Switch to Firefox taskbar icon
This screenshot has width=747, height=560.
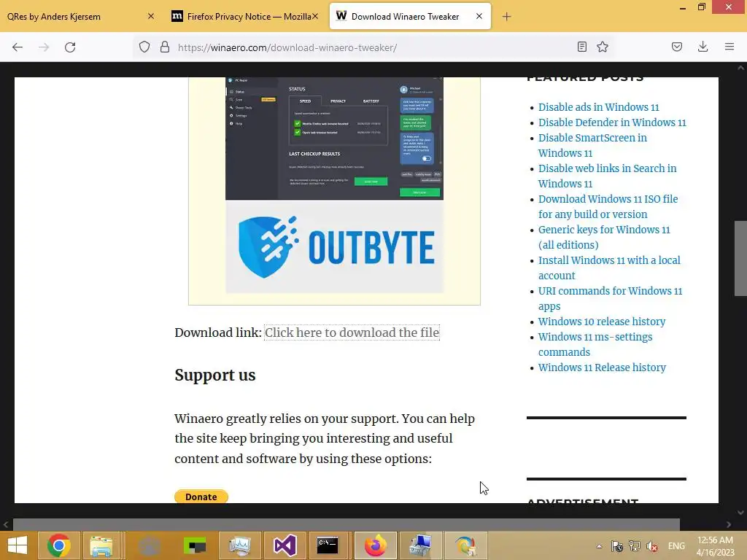click(376, 545)
